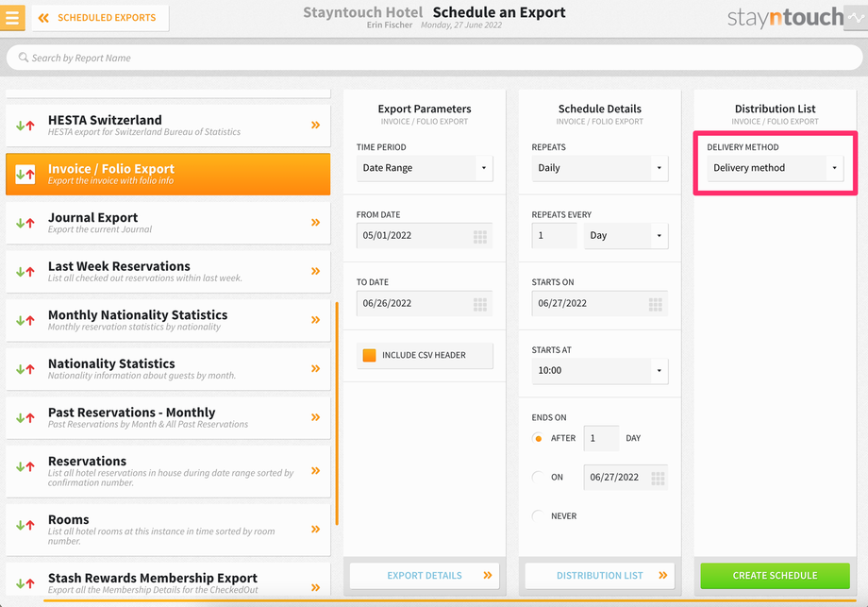Open Stash Rewards Membership Export chevron
The height and width of the screenshot is (607, 868).
(x=315, y=587)
